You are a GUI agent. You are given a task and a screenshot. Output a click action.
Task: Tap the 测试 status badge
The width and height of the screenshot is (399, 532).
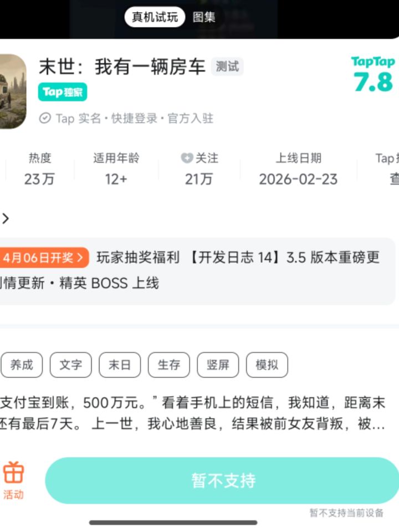(227, 66)
